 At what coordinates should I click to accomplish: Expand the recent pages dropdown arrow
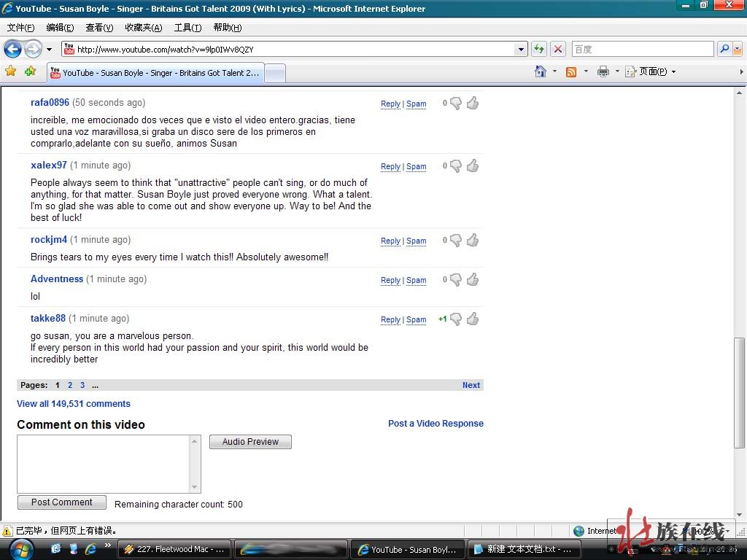(x=50, y=49)
